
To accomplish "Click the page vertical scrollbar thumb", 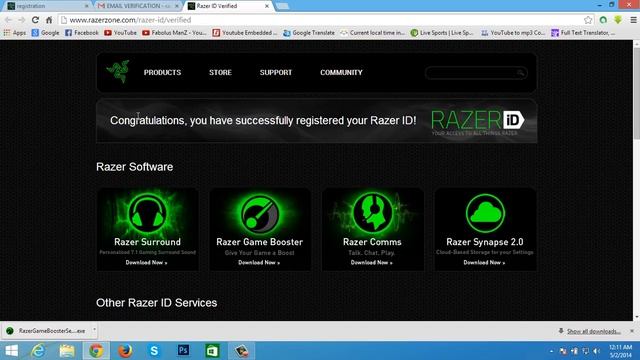I will tap(636, 94).
